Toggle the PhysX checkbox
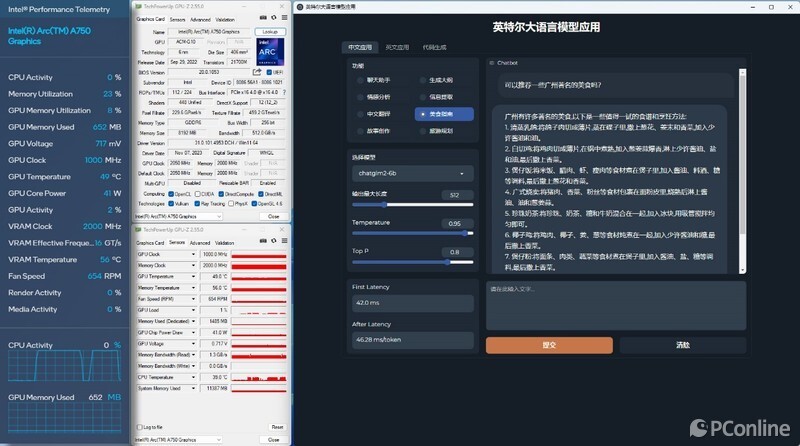The width and height of the screenshot is (800, 446). pos(231,204)
